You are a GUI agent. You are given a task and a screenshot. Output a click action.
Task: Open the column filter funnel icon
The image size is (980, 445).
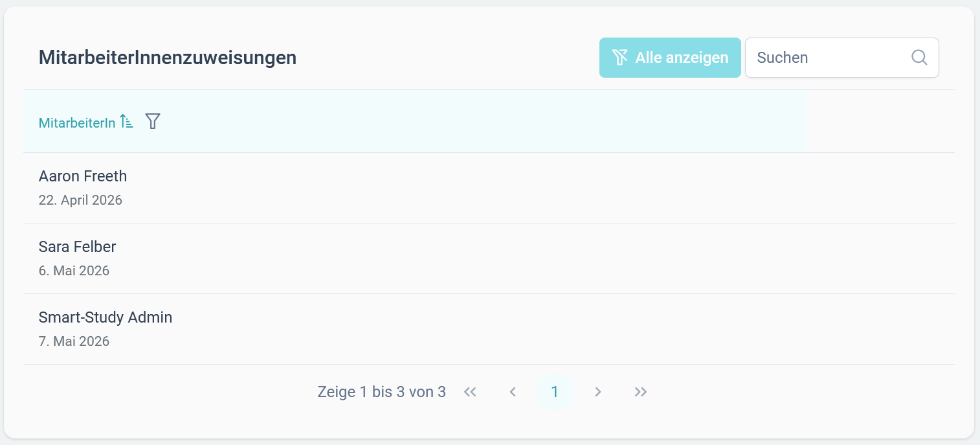coord(152,121)
